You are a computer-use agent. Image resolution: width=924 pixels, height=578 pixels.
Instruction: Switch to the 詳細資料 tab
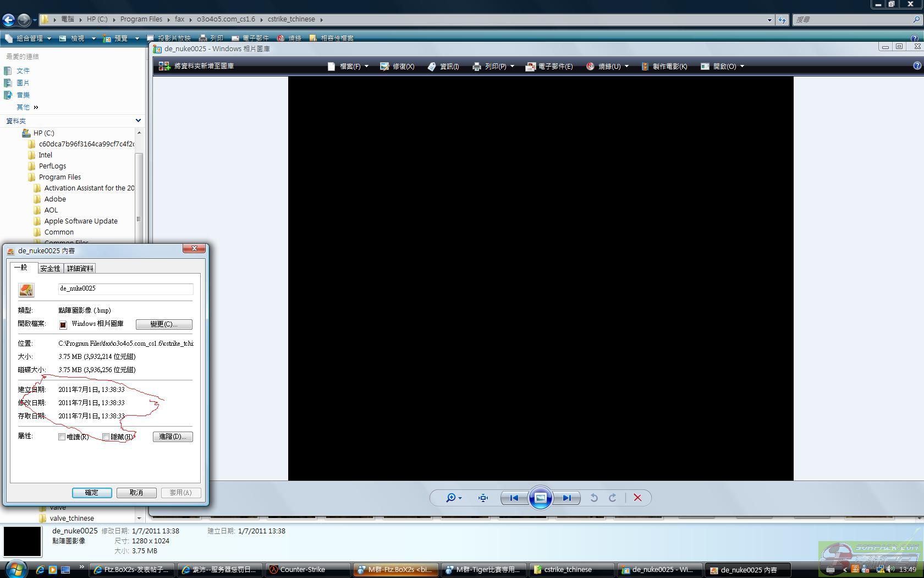click(x=80, y=268)
